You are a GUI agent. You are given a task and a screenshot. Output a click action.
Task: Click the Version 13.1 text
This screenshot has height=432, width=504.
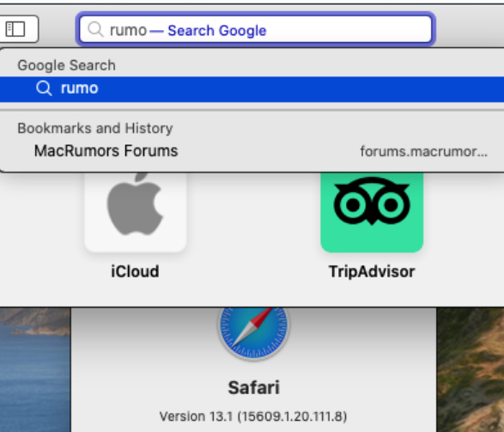point(253,417)
